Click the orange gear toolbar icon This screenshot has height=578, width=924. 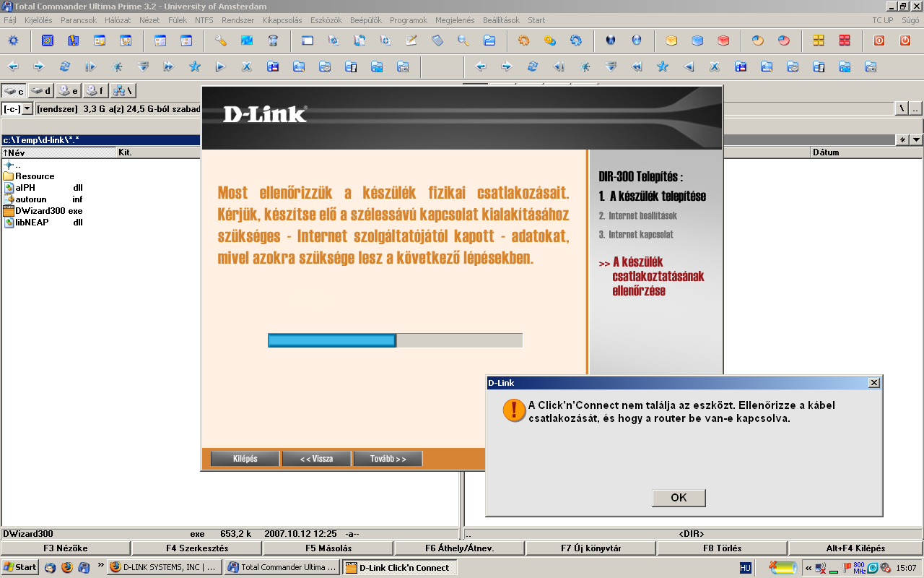524,40
